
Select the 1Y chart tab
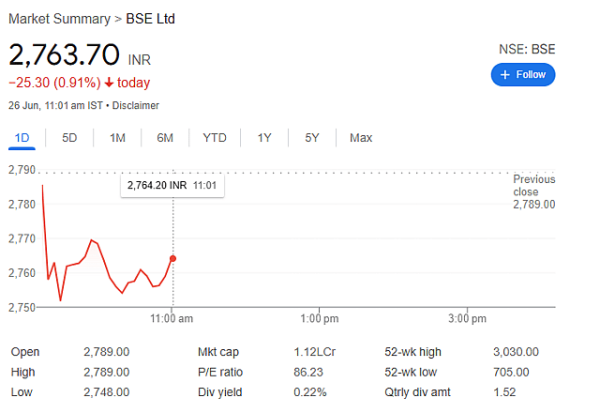264,138
